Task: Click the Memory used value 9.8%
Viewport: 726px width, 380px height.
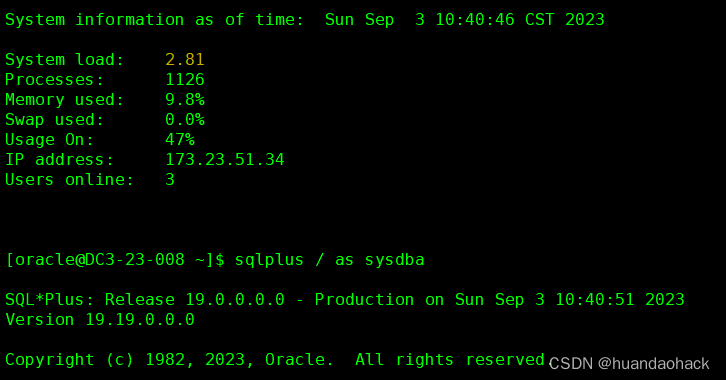Action: tap(185, 100)
